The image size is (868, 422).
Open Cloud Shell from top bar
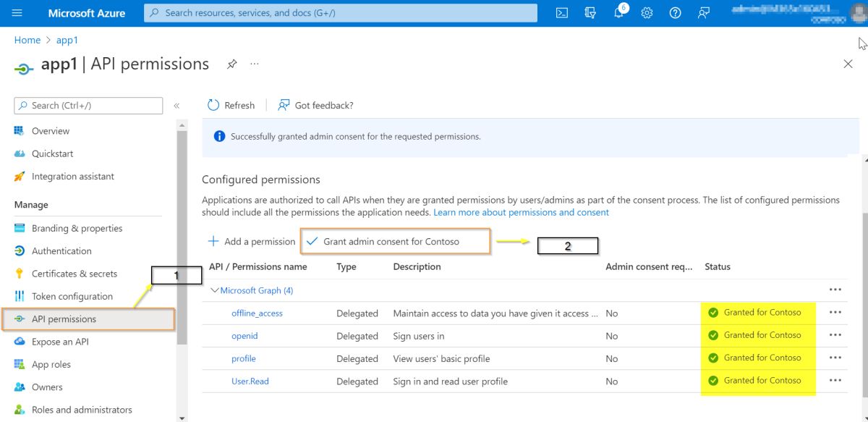[562, 13]
